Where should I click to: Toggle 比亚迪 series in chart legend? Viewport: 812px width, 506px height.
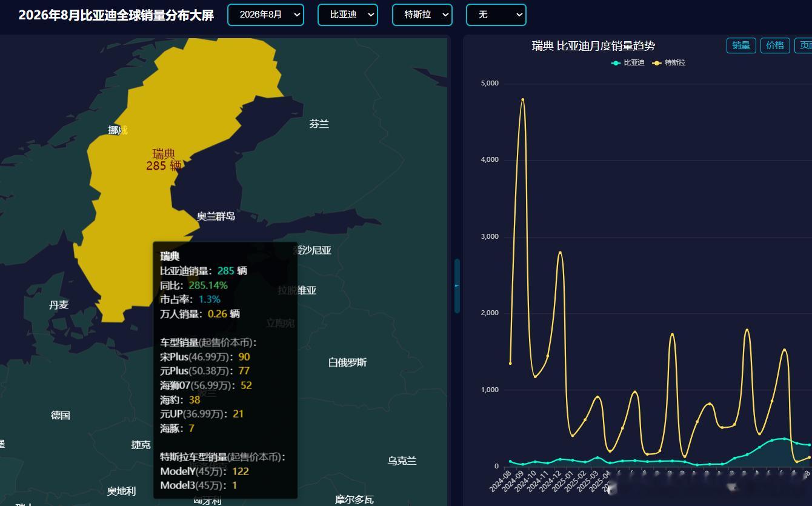[628, 62]
